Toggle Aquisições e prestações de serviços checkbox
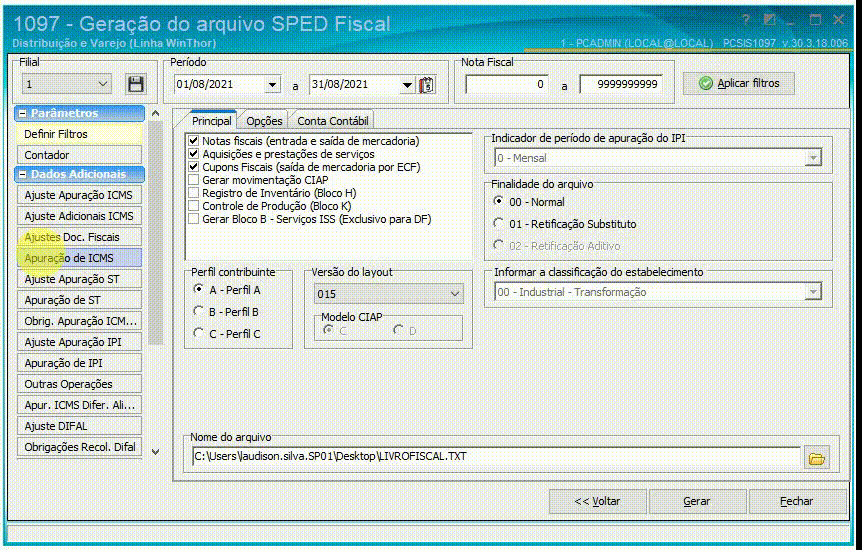This screenshot has height=550, width=862. click(194, 154)
